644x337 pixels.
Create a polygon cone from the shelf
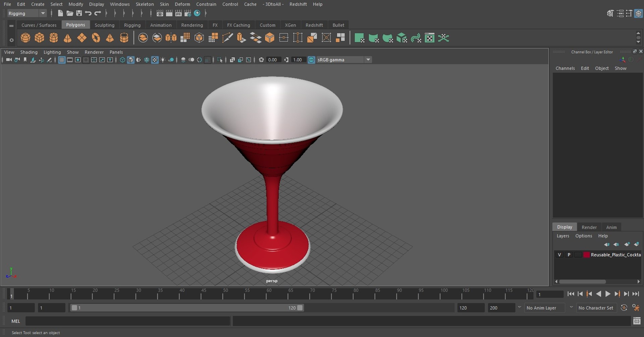click(68, 38)
